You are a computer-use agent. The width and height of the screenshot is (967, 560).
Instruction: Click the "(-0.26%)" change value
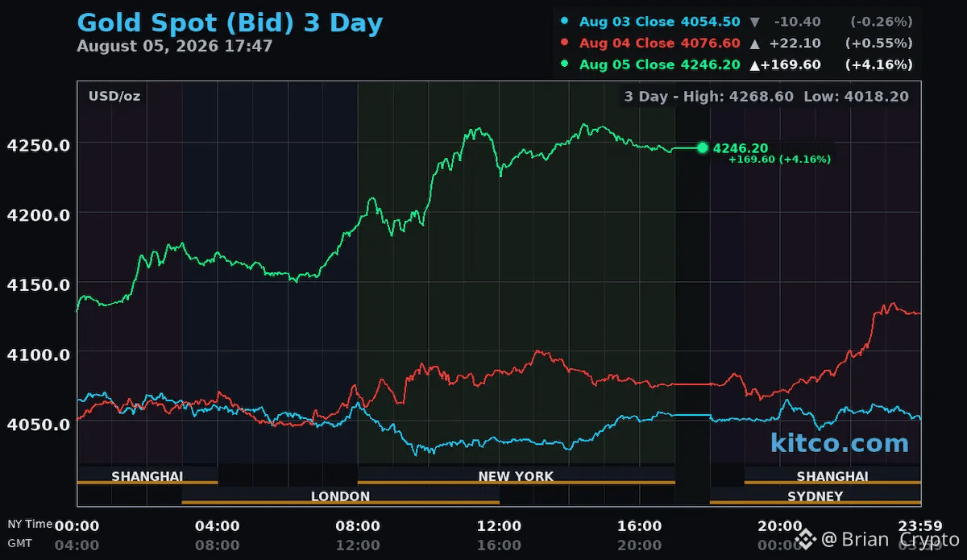882,22
